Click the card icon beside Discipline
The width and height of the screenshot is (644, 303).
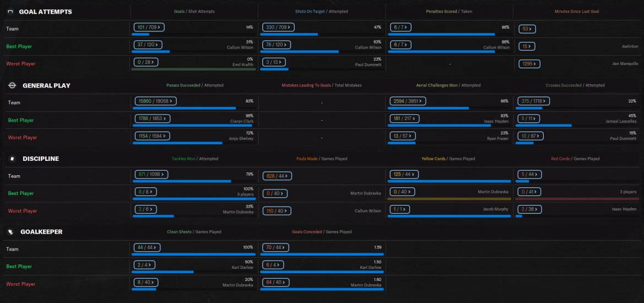tap(12, 159)
